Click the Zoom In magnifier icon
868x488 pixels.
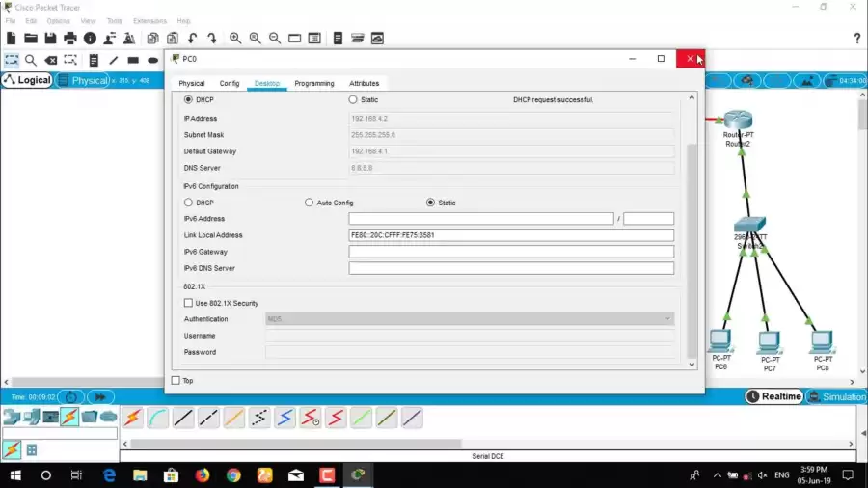tap(235, 39)
